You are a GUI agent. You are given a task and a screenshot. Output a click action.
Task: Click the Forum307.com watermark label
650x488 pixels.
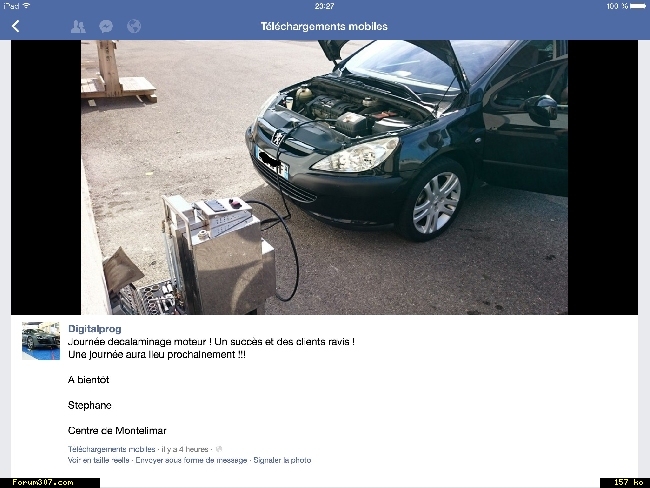(x=43, y=483)
